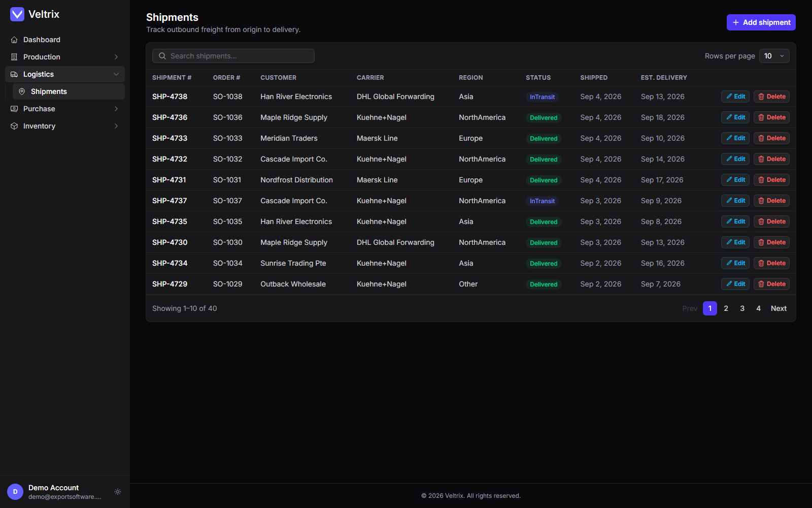The height and width of the screenshot is (508, 812).
Task: Open the Production sidebar section
Action: (x=65, y=57)
